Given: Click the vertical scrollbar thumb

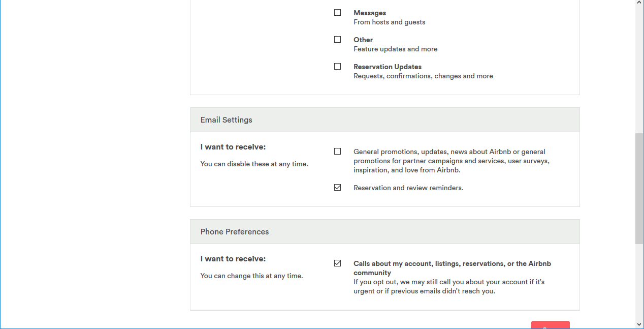Looking at the screenshot, I should (x=639, y=188).
